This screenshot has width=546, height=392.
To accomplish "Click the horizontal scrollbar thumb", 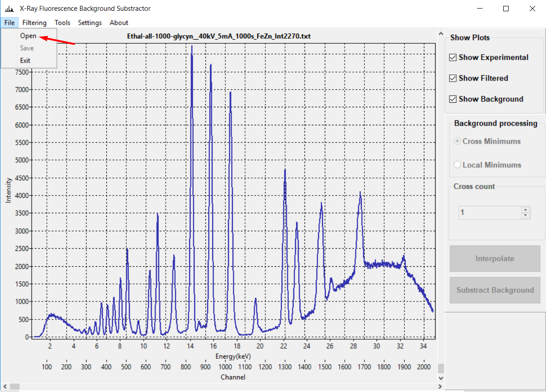I will 15,387.
